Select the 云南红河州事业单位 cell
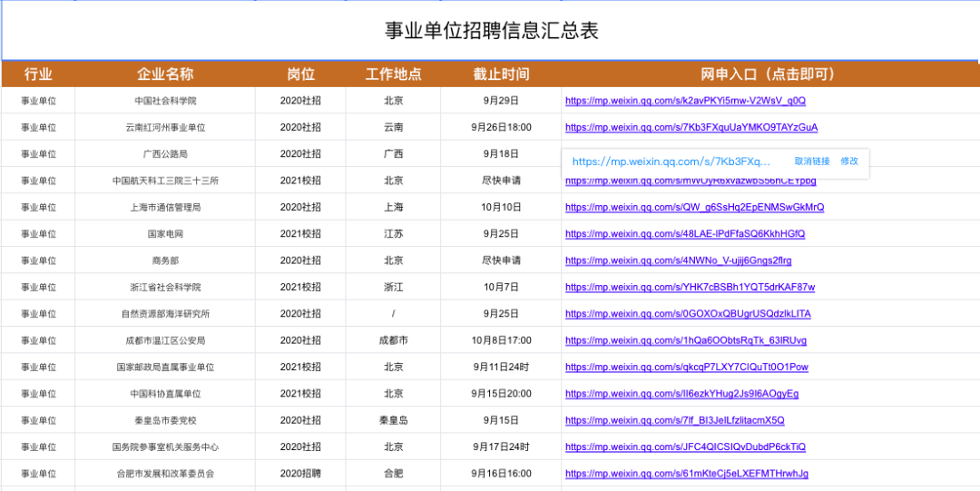Viewport: 980px width, 491px height. point(166,127)
